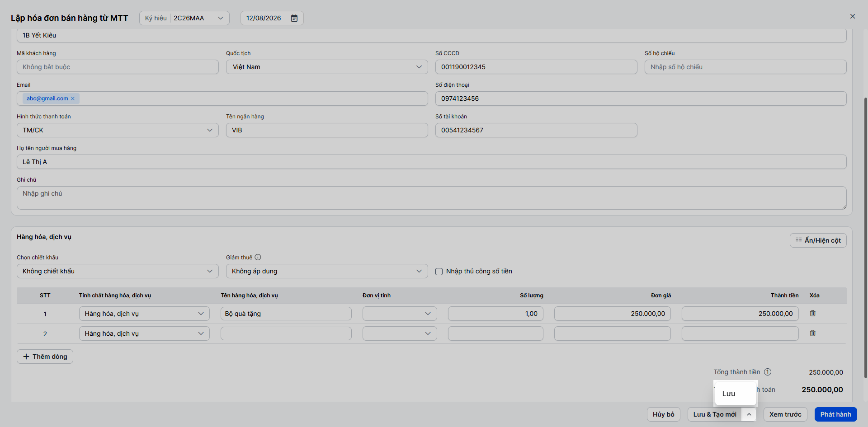The width and height of the screenshot is (868, 427).
Task: Issue the invoice with Phát hành
Action: (835, 414)
